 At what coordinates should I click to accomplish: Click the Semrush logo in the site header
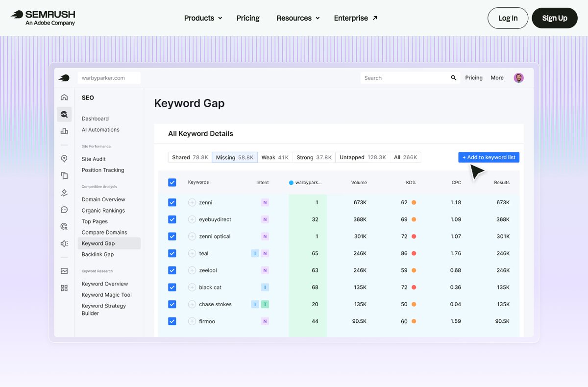click(43, 18)
